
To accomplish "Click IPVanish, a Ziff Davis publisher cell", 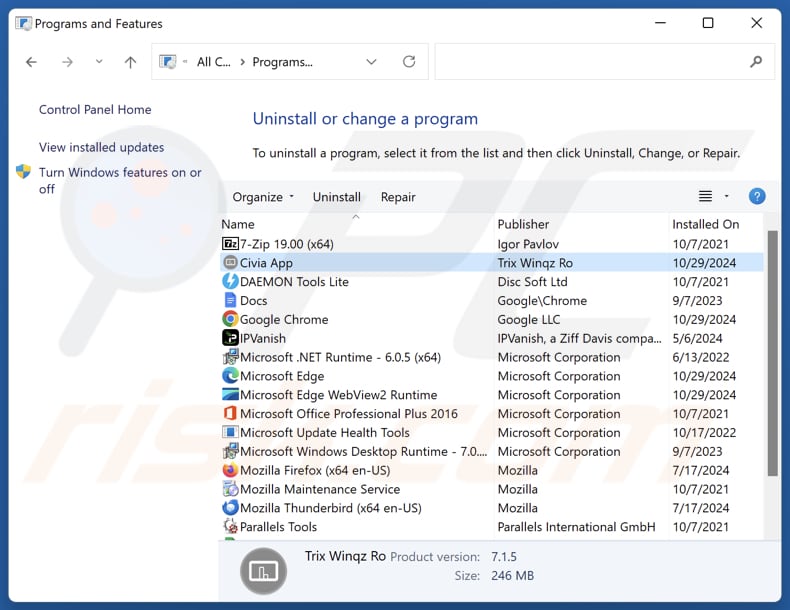I will click(579, 338).
